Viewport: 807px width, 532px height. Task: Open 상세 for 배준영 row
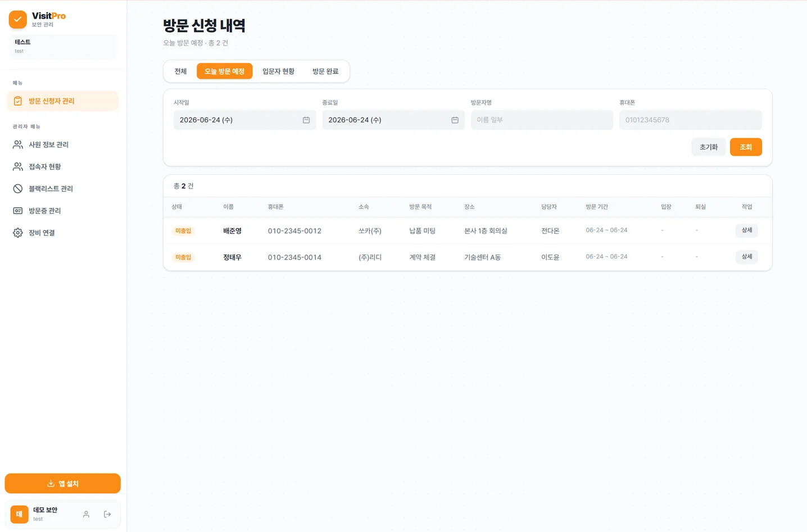747,230
